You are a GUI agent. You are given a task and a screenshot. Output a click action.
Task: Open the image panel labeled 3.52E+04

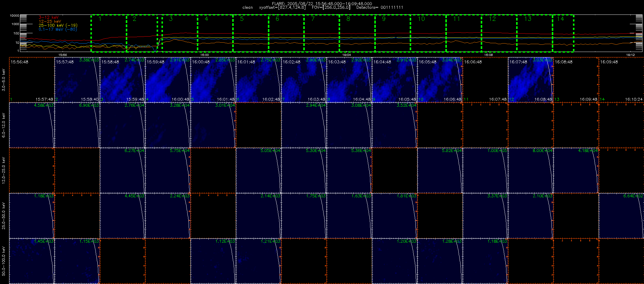click(395, 125)
